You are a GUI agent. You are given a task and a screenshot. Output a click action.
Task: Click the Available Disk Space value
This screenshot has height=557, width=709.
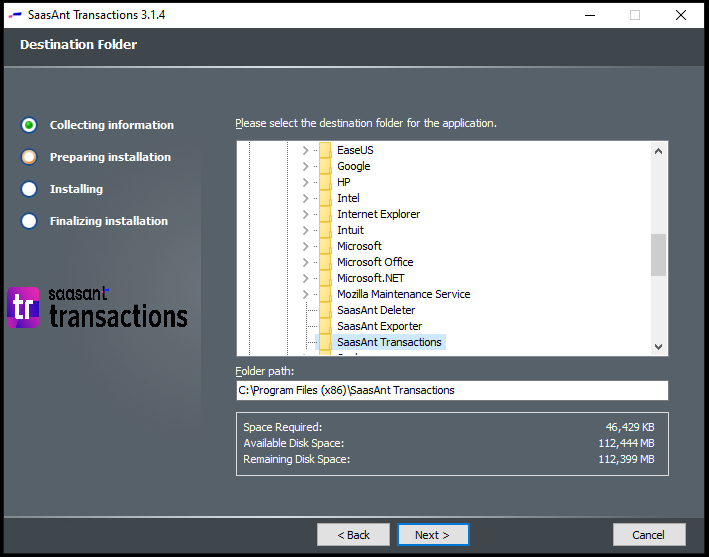pyautogui.click(x=626, y=443)
